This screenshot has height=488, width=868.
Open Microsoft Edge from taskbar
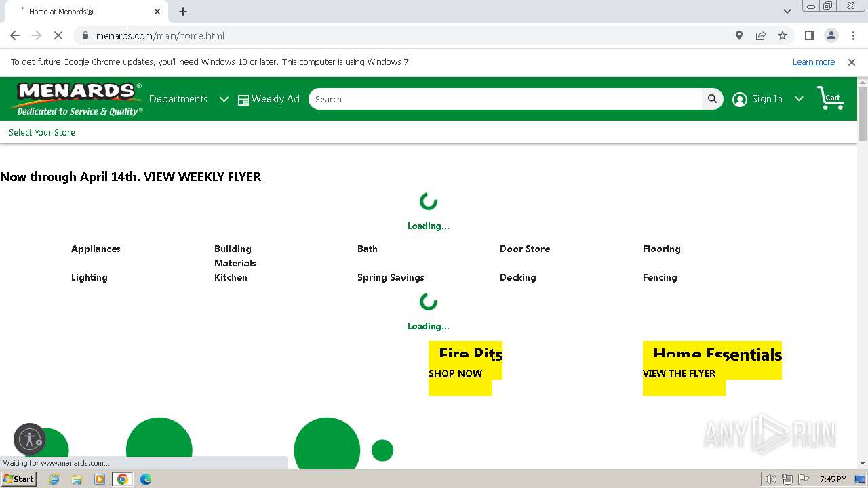coord(146,479)
